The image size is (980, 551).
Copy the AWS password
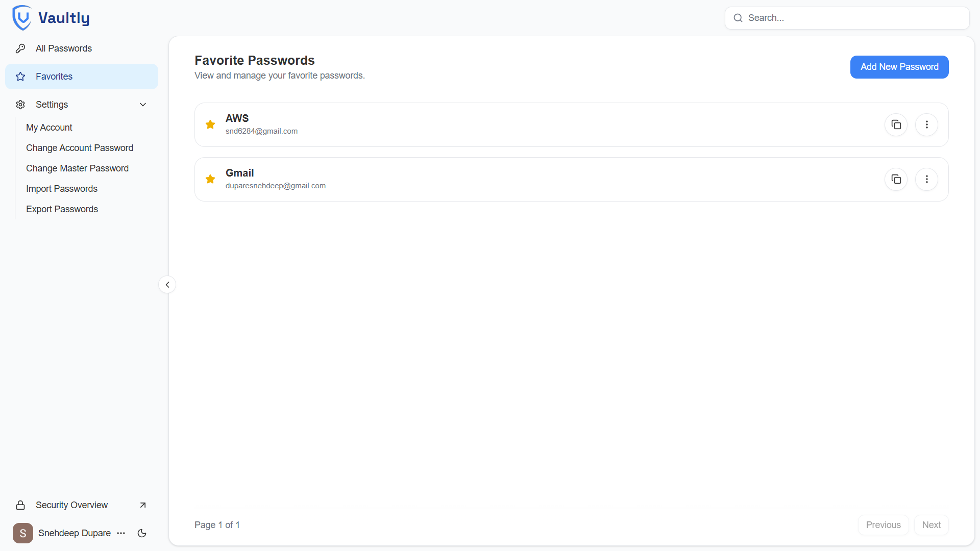pos(896,124)
